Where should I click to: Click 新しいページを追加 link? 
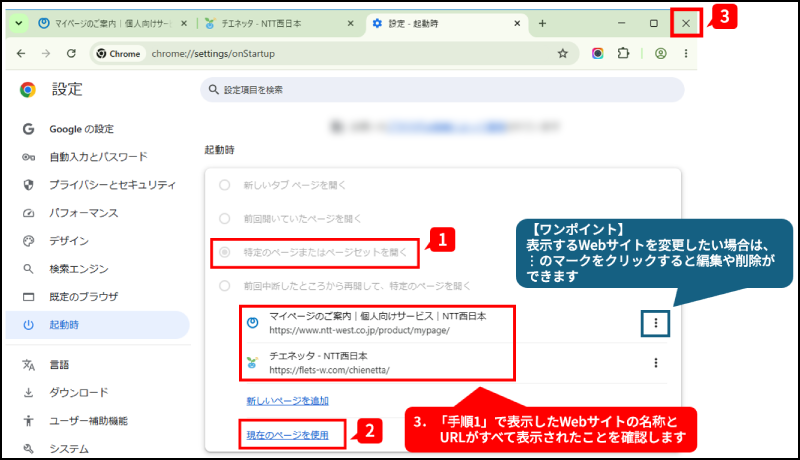pos(288,401)
